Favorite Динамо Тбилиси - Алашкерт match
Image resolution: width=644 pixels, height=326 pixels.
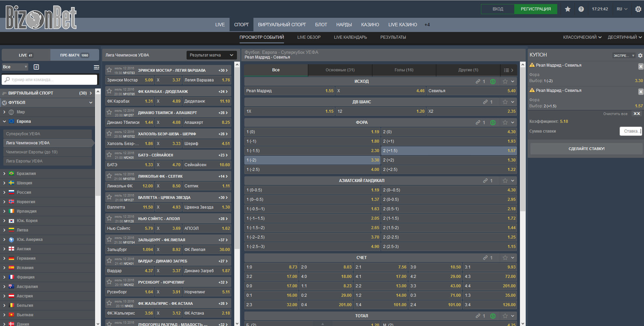(x=109, y=112)
